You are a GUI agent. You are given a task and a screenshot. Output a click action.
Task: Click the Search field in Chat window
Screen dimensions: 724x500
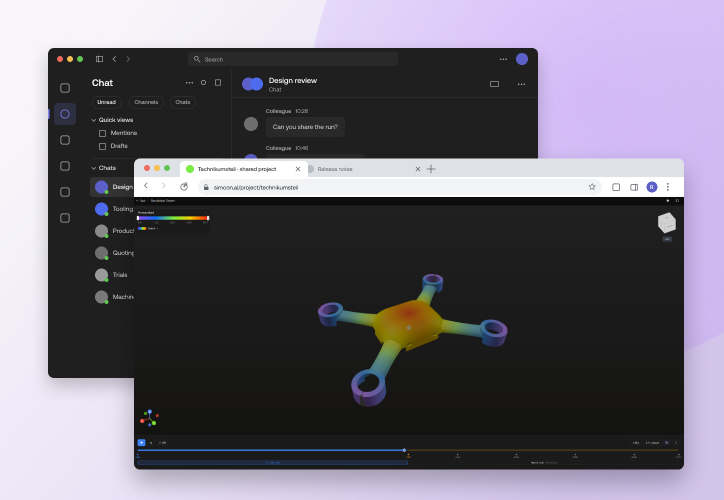(x=293, y=59)
